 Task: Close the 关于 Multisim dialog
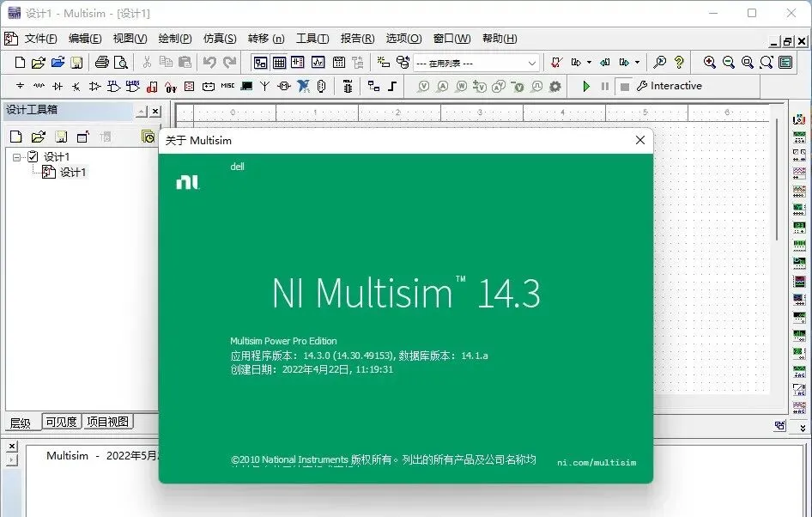tap(640, 140)
